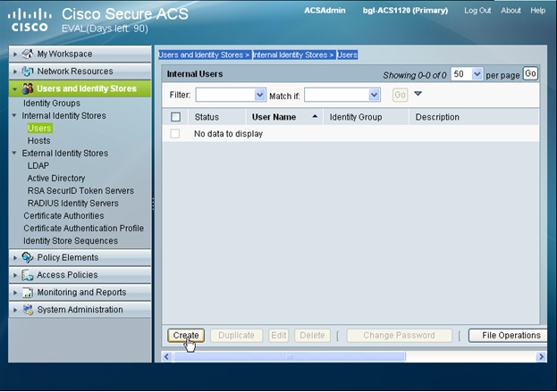Expand the Monitoring and Reports section arrow

(15, 293)
